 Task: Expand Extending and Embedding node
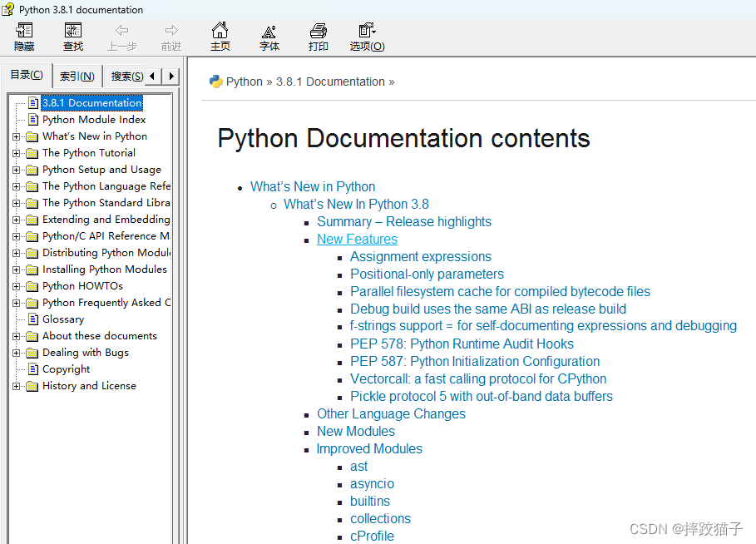pos(17,220)
